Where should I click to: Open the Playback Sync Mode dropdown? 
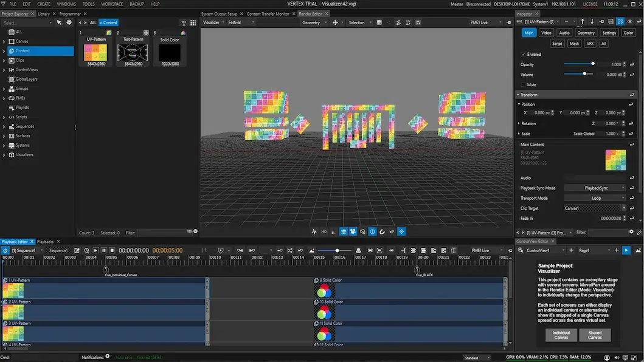pos(595,188)
